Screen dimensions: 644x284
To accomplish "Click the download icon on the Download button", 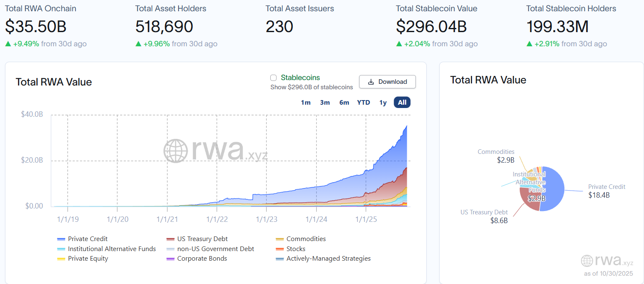I will pyautogui.click(x=371, y=82).
